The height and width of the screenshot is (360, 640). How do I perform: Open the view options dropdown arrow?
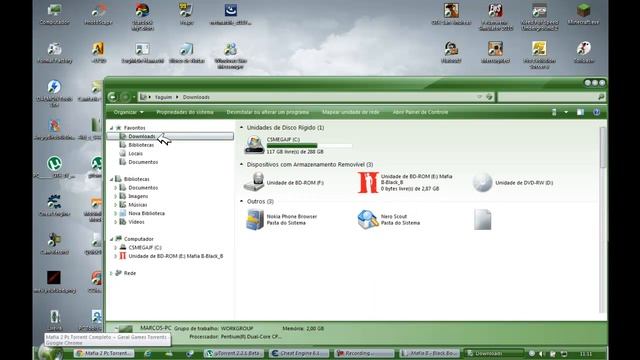pyautogui.click(x=566, y=112)
